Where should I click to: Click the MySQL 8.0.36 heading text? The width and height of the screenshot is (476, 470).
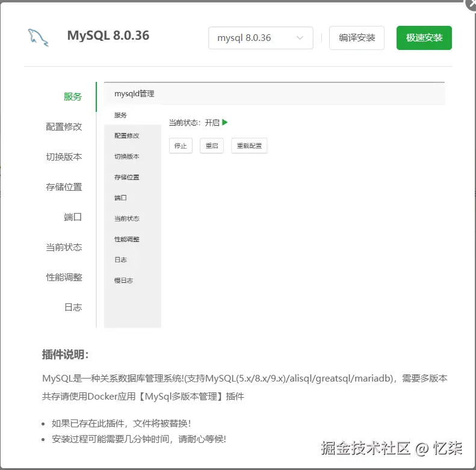point(108,36)
